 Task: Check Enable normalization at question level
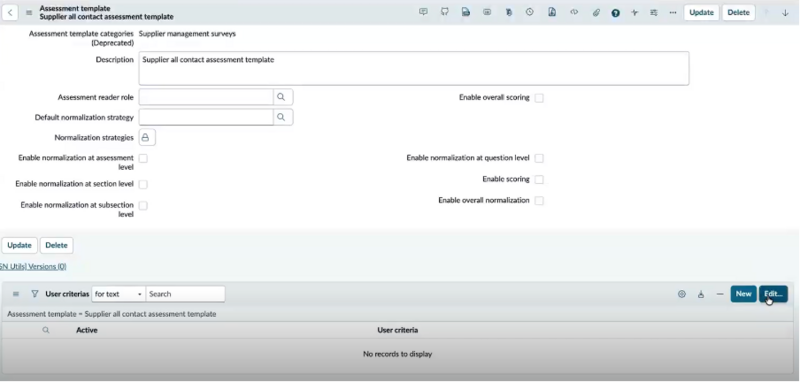[x=539, y=159]
